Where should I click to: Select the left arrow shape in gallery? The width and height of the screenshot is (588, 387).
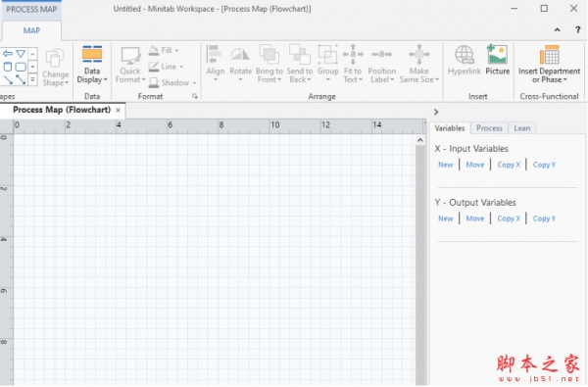[x=8, y=54]
